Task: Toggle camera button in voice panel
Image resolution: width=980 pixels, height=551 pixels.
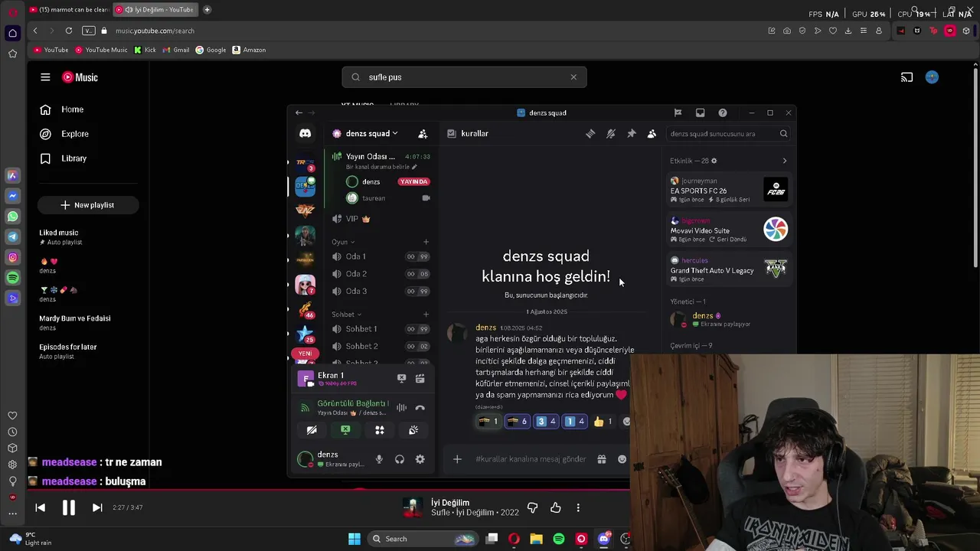Action: tap(312, 430)
